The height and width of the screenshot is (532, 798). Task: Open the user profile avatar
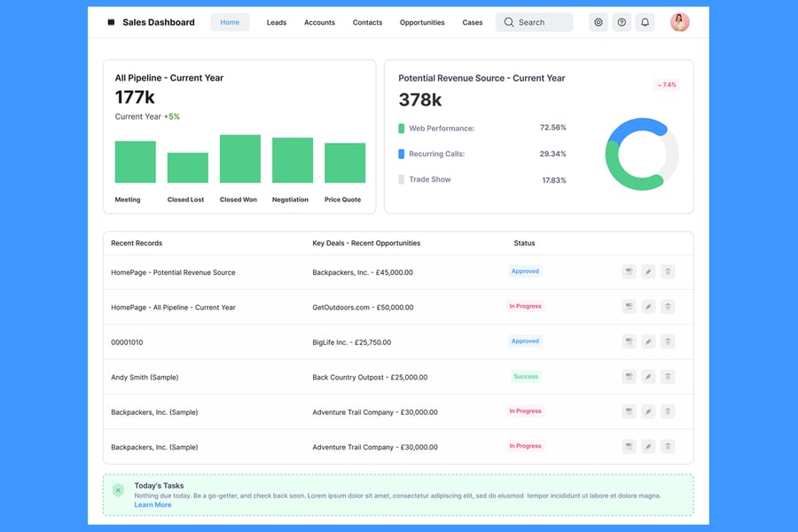click(680, 22)
